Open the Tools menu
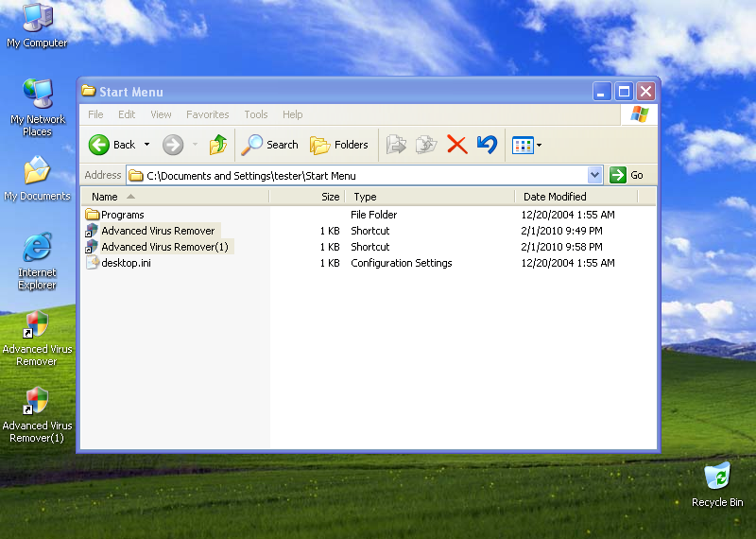Image resolution: width=756 pixels, height=539 pixels. pyautogui.click(x=255, y=114)
